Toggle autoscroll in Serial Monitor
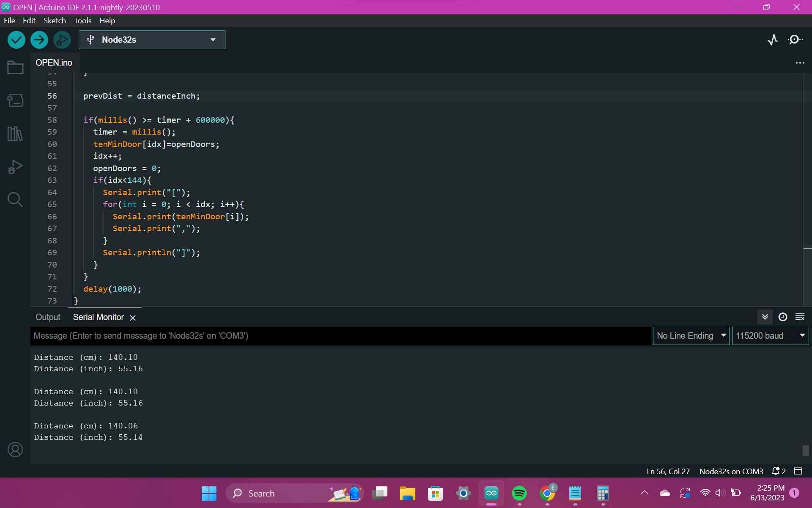 [765, 317]
